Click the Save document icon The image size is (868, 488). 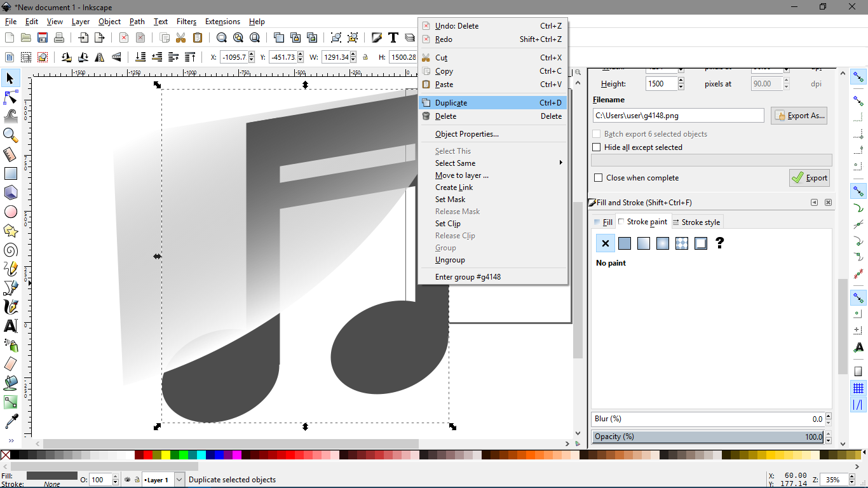[43, 37]
